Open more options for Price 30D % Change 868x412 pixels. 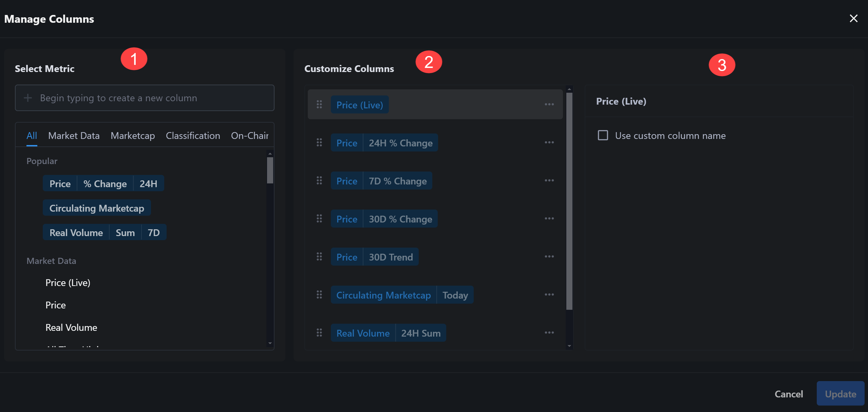coord(549,219)
